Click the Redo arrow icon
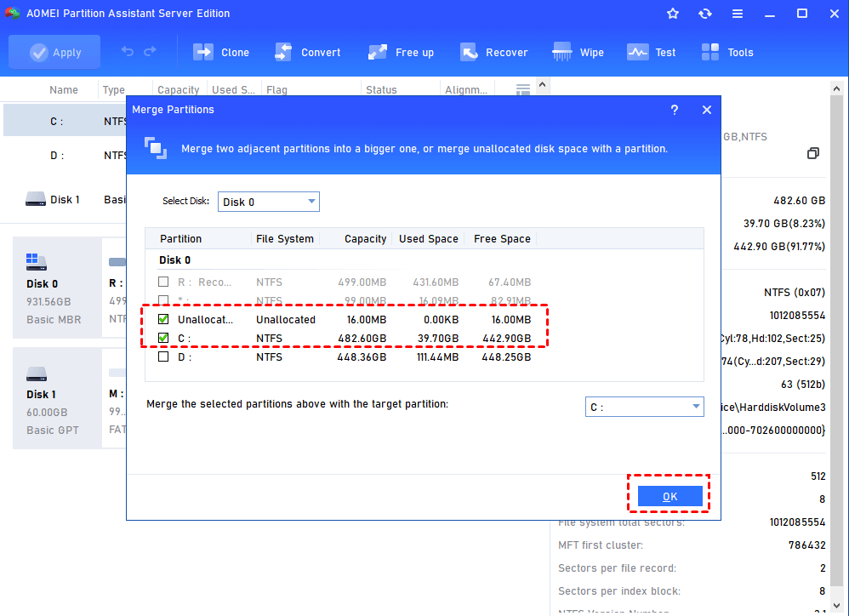The width and height of the screenshot is (849, 616). 150,51
